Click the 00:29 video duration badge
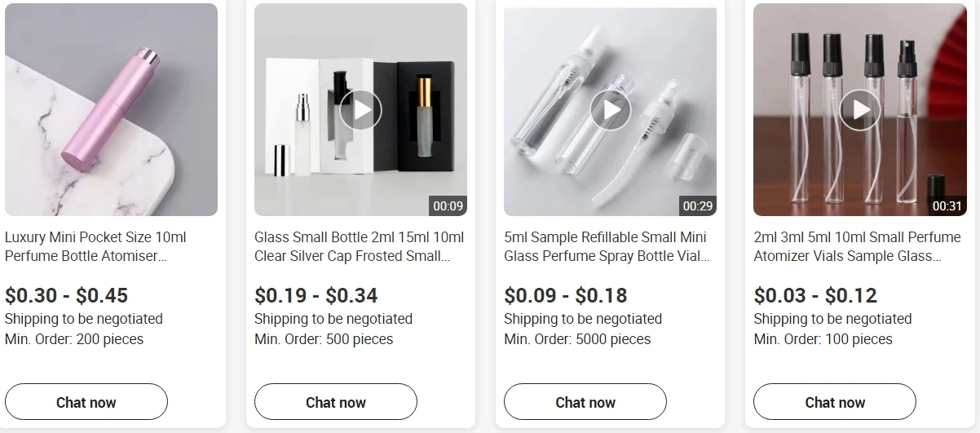This screenshot has width=980, height=433. [x=698, y=205]
